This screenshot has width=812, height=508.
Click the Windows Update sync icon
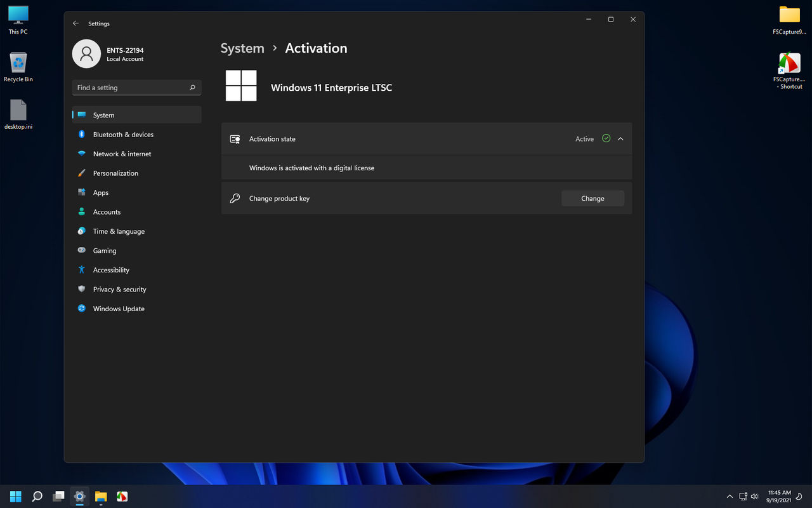point(81,309)
